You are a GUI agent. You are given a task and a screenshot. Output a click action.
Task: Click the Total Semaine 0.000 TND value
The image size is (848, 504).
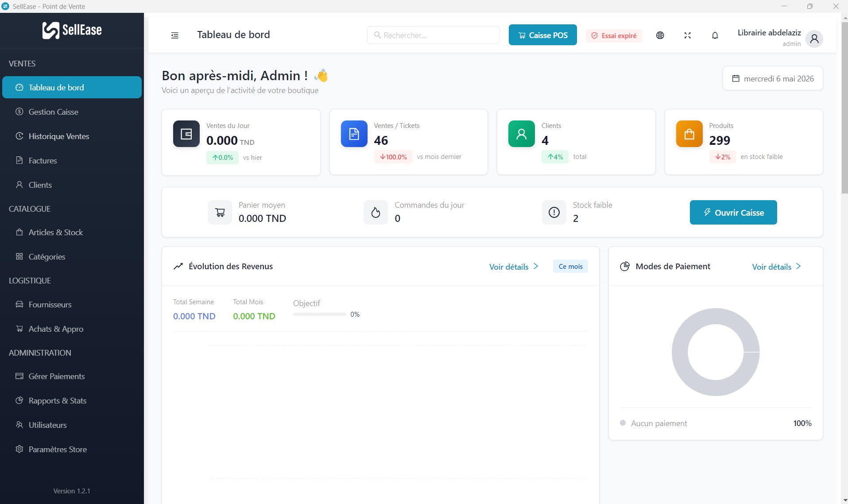(x=194, y=316)
